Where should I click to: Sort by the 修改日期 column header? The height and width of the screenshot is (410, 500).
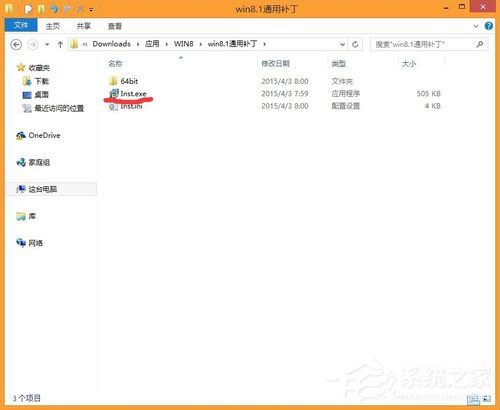point(275,64)
